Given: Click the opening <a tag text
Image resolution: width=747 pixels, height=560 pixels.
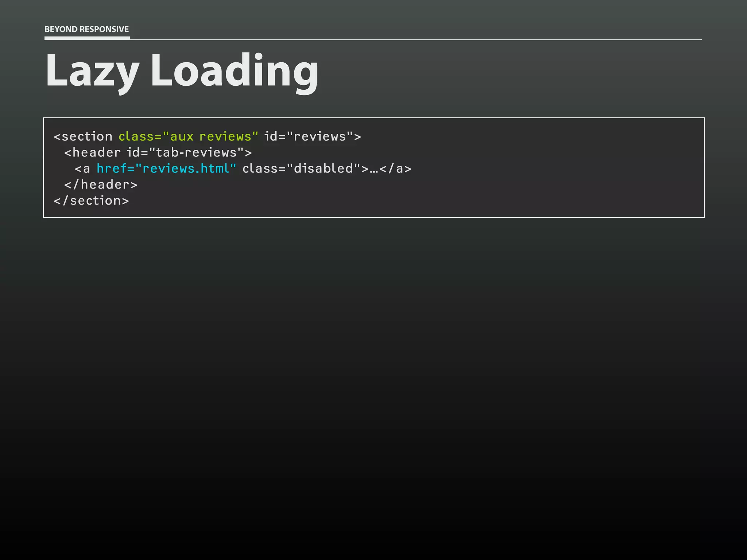Looking at the screenshot, I should pyautogui.click(x=82, y=168).
